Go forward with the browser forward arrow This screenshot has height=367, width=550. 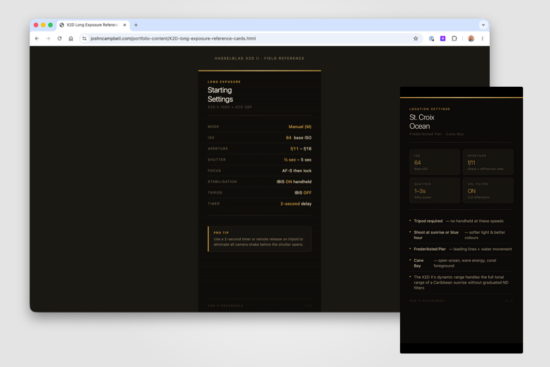point(48,39)
